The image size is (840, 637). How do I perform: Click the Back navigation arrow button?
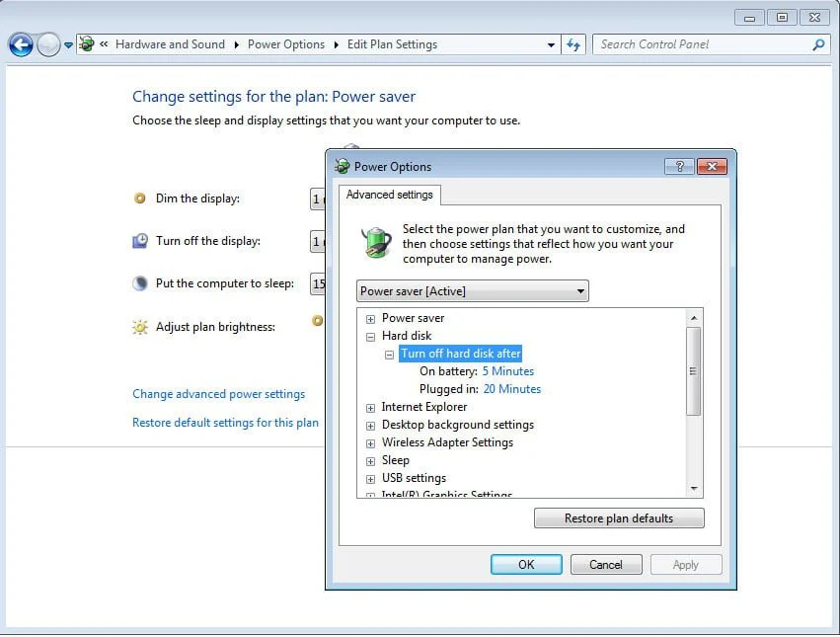coord(21,44)
